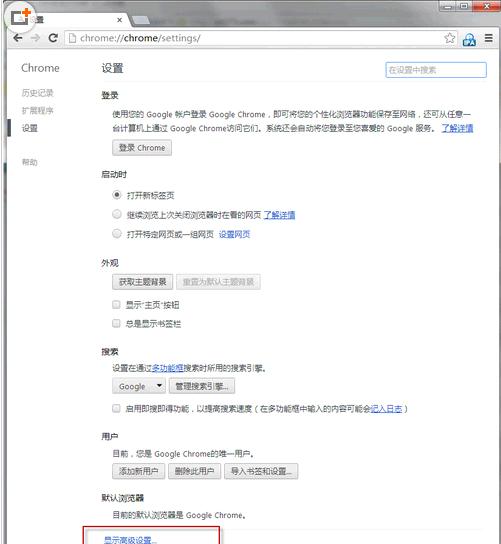Select 继续浏览上次关闭浏览器时在看的网页 radio option
This screenshot has height=544, width=501.
[117, 214]
